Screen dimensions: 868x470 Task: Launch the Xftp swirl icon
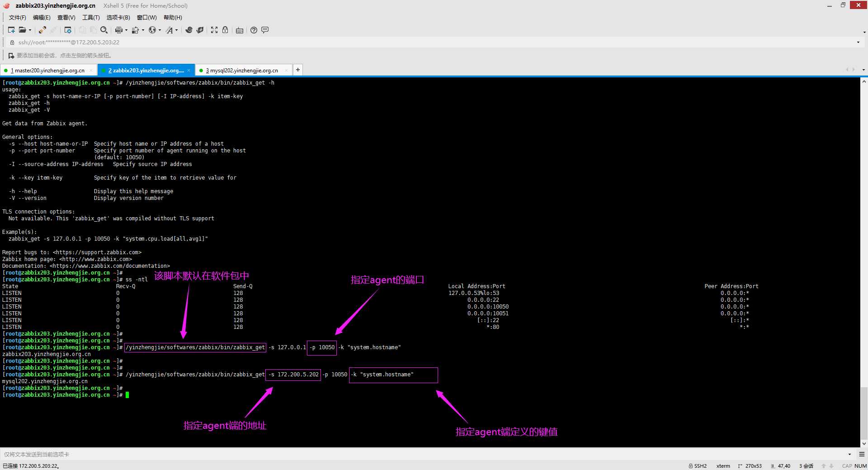[189, 30]
